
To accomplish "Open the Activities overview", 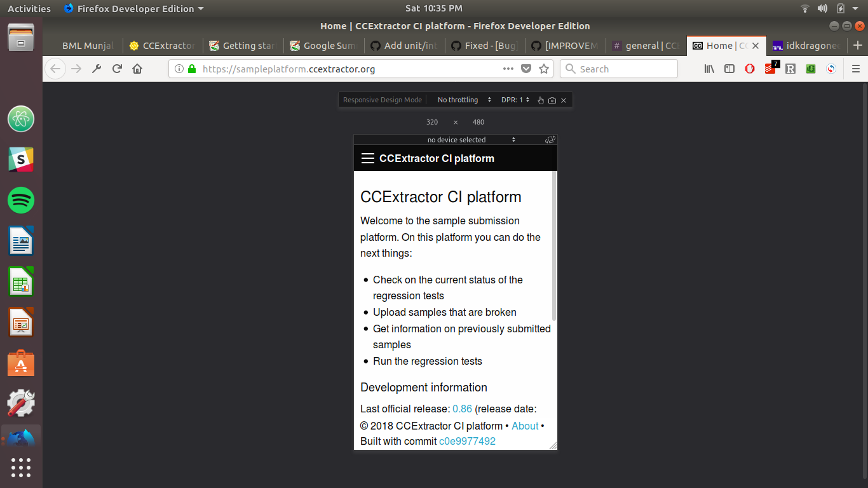I will (29, 8).
